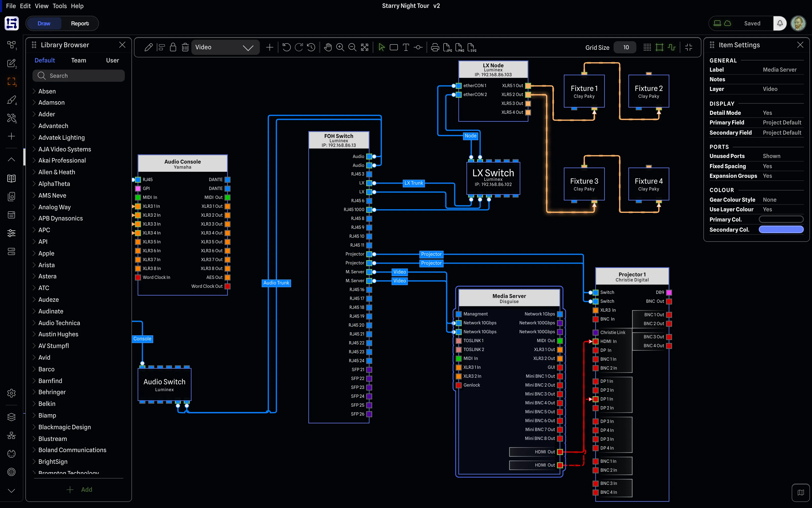Click the Saved status indicator
Image resolution: width=812 pixels, height=508 pixels.
point(752,24)
